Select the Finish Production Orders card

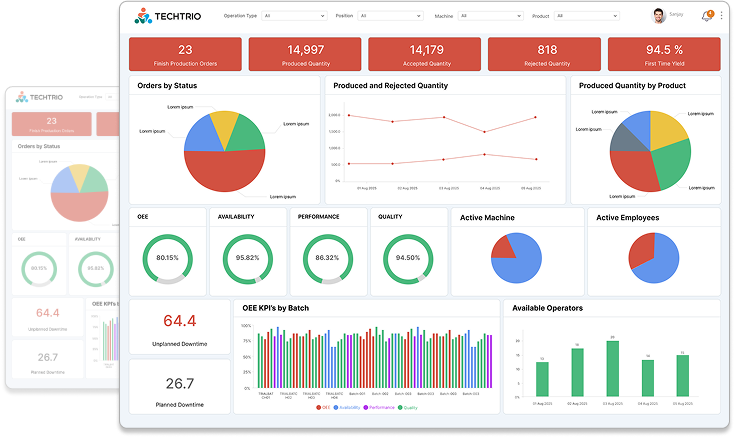pos(185,54)
